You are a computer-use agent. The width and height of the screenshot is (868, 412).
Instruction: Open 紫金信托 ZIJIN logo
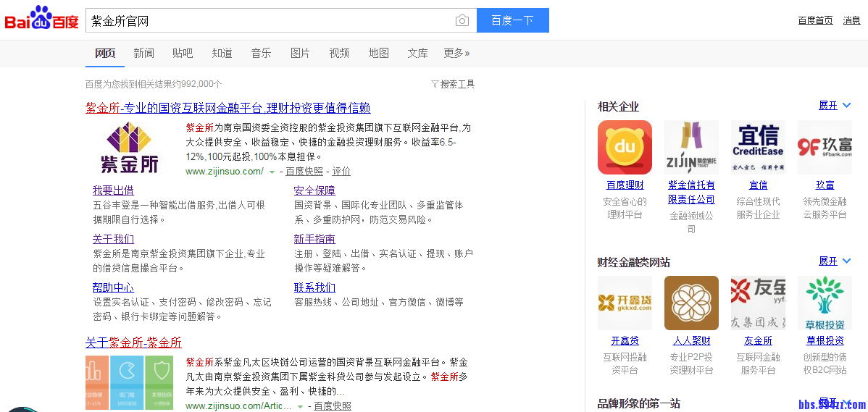pyautogui.click(x=691, y=147)
